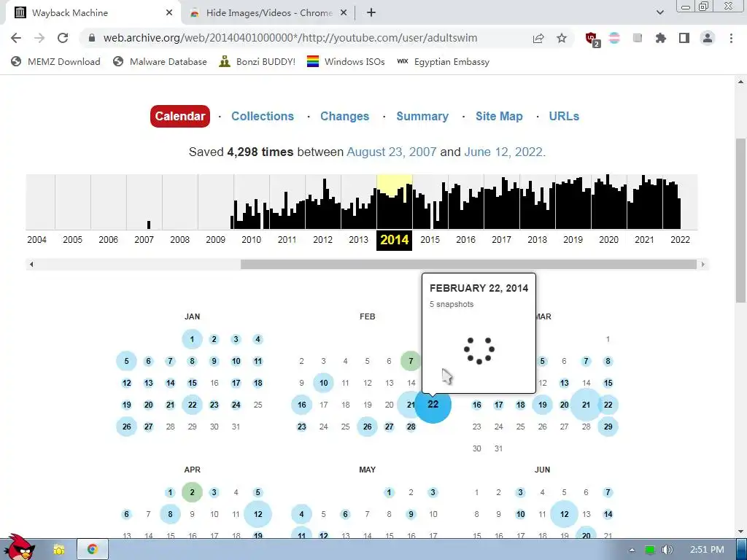Open January 22 snapshot day

[x=192, y=405]
